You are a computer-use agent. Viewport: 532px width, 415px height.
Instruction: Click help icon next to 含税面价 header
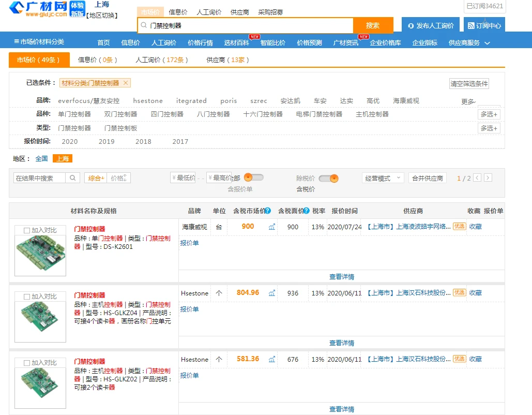coord(307,211)
